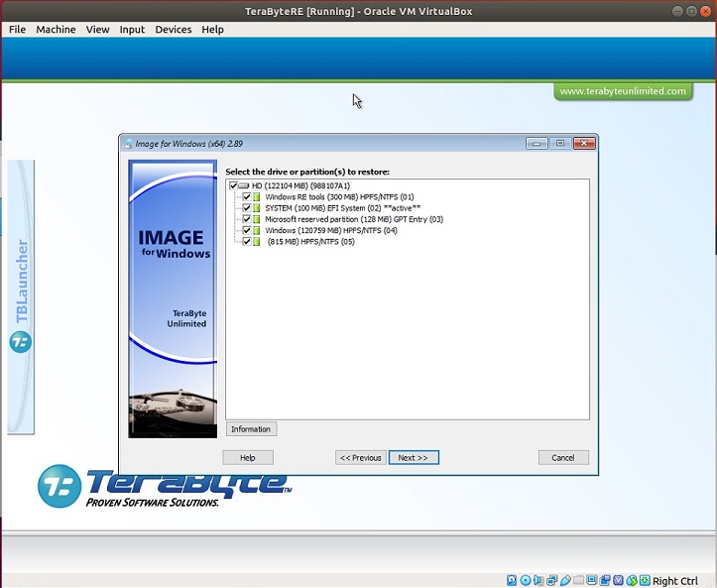The height and width of the screenshot is (588, 717).
Task: Click green icon for Windows 120759 MiB partition
Action: pos(257,230)
